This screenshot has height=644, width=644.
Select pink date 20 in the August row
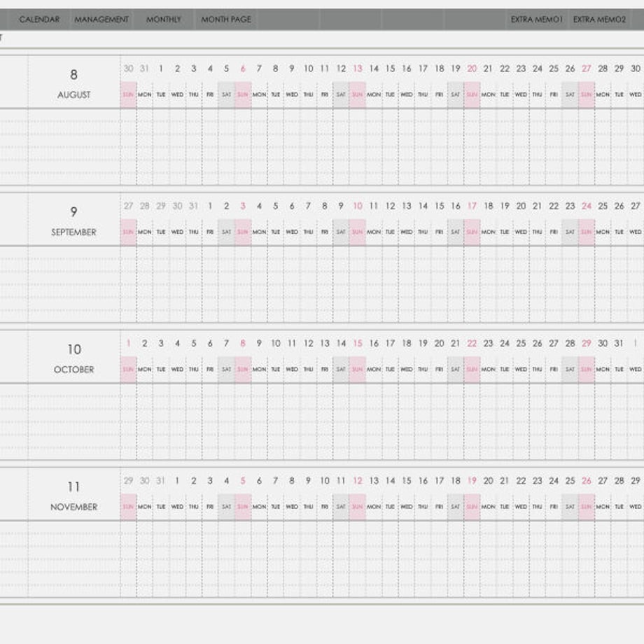pos(472,69)
